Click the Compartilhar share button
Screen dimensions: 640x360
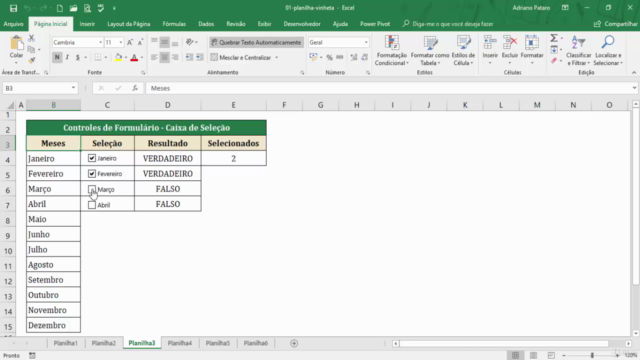(x=616, y=24)
